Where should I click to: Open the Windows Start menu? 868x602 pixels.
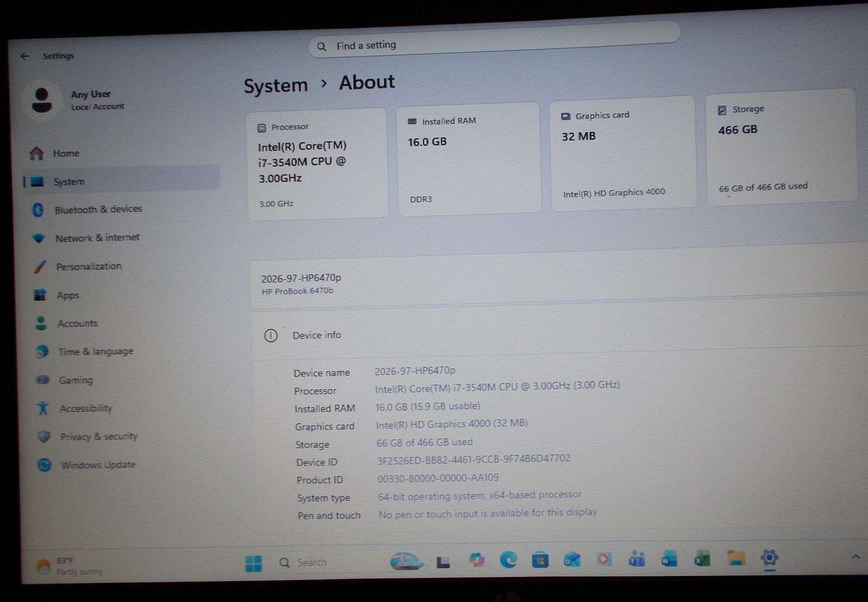(x=253, y=563)
